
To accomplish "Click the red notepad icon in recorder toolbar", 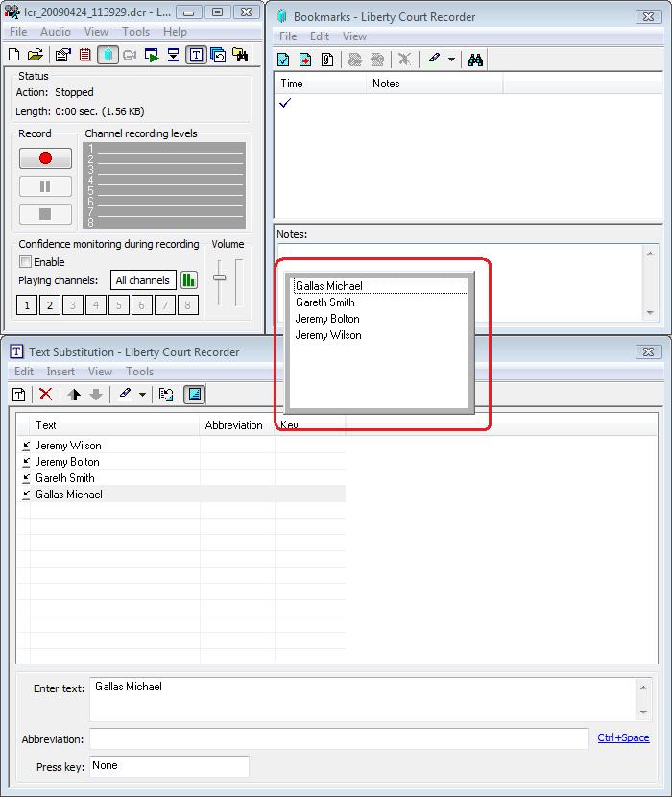I will click(84, 55).
